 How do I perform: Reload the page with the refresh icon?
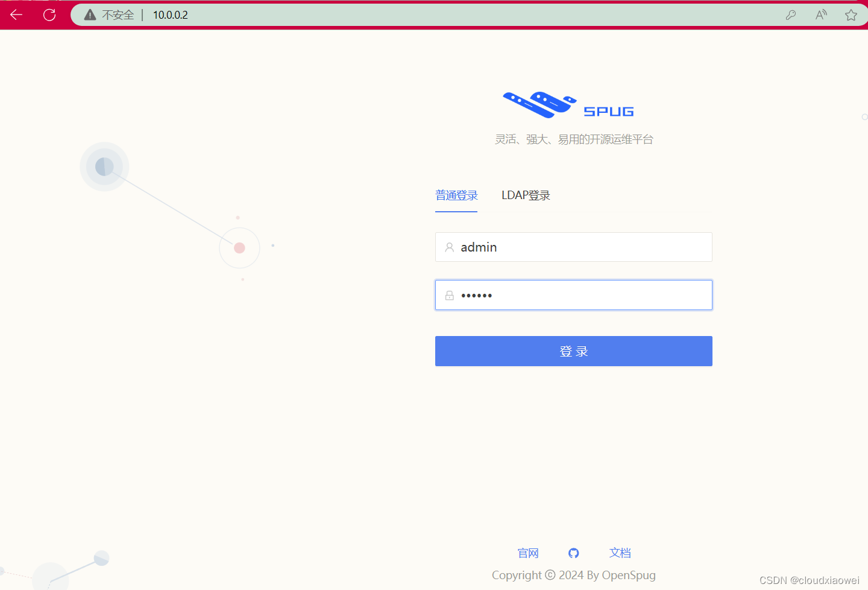pyautogui.click(x=49, y=14)
